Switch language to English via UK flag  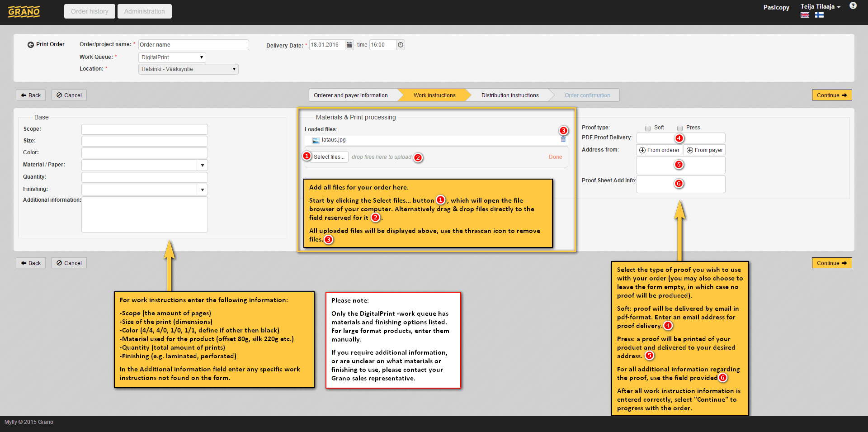[805, 15]
